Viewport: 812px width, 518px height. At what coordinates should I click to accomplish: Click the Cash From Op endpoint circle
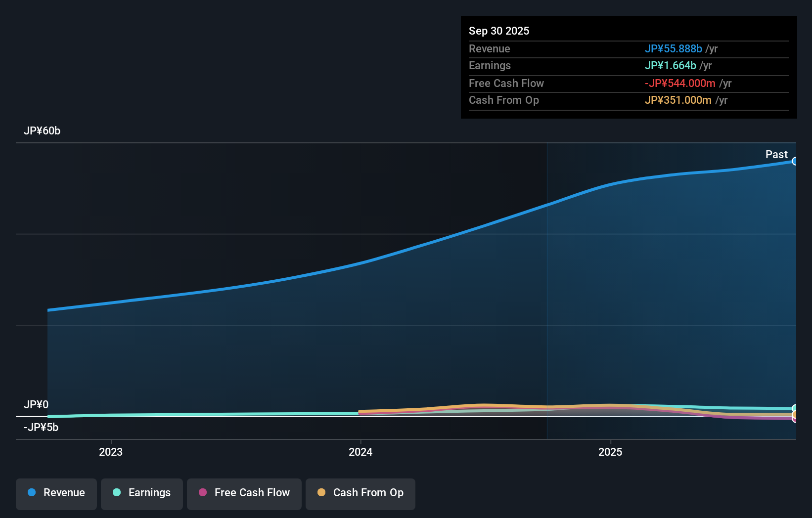pyautogui.click(x=794, y=414)
